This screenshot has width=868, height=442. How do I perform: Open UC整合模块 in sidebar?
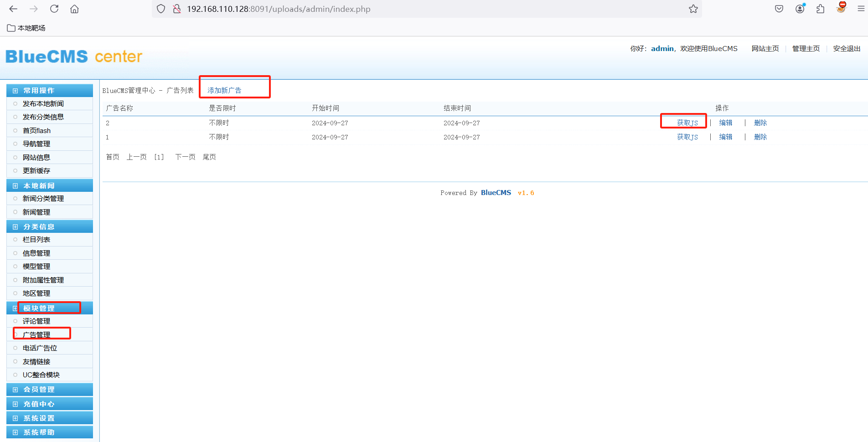click(41, 375)
